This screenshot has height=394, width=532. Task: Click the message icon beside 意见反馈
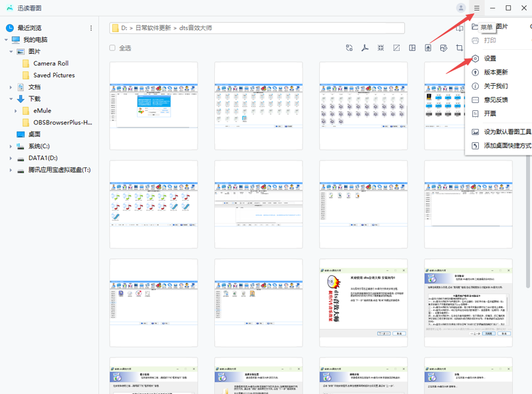tap(475, 100)
